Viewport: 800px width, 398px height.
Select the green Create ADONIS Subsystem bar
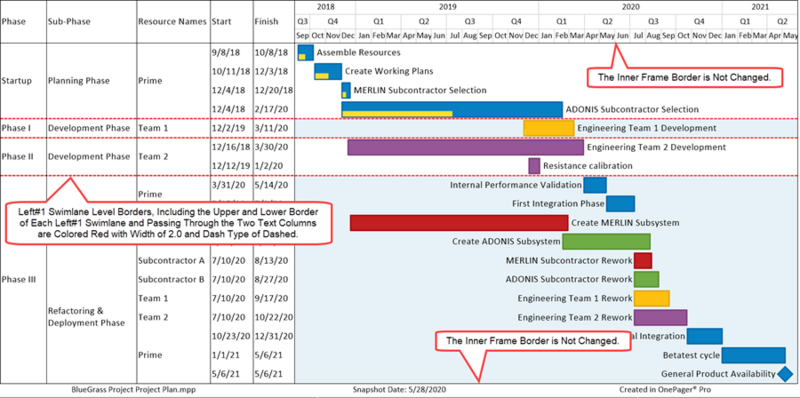coord(607,242)
